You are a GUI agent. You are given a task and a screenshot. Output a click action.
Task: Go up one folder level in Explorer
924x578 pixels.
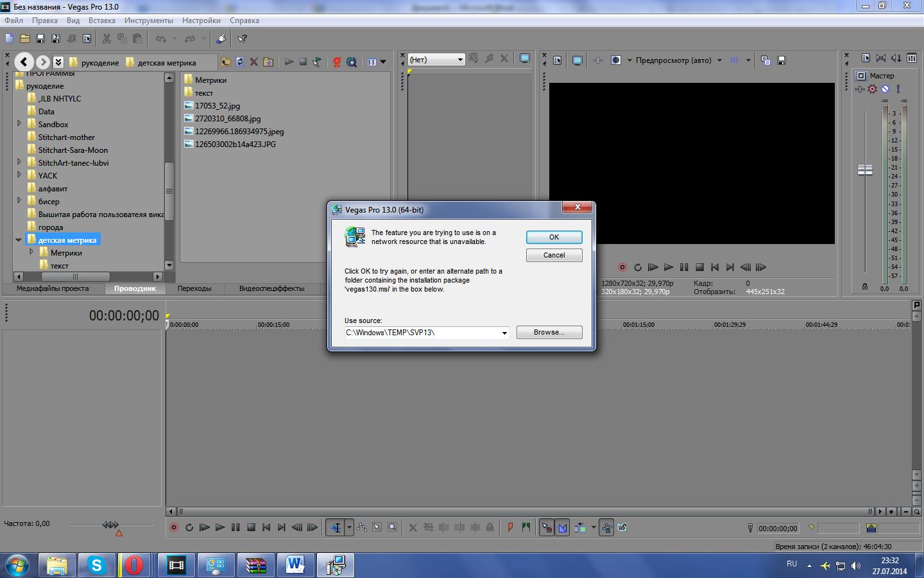coord(226,62)
